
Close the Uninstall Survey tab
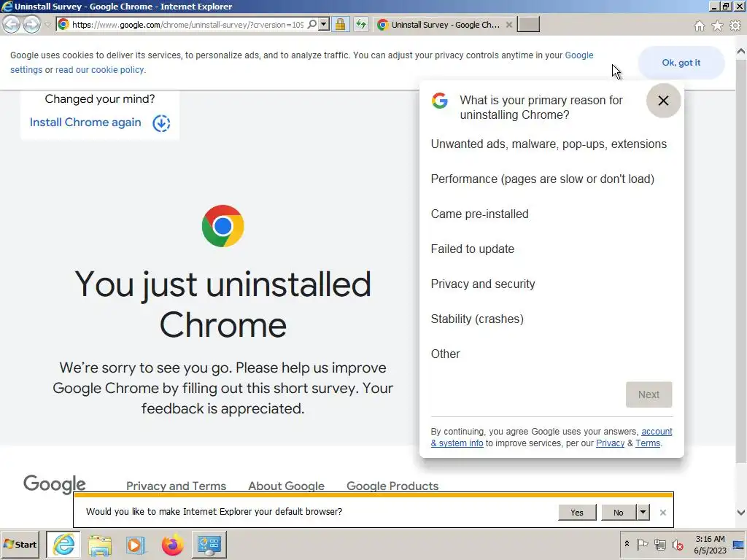(508, 25)
